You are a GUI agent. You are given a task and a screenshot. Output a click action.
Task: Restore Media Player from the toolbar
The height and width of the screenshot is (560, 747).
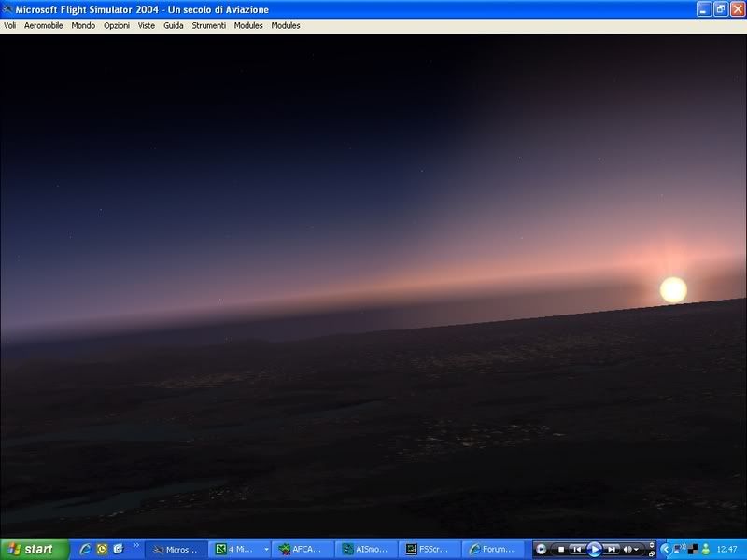click(652, 553)
